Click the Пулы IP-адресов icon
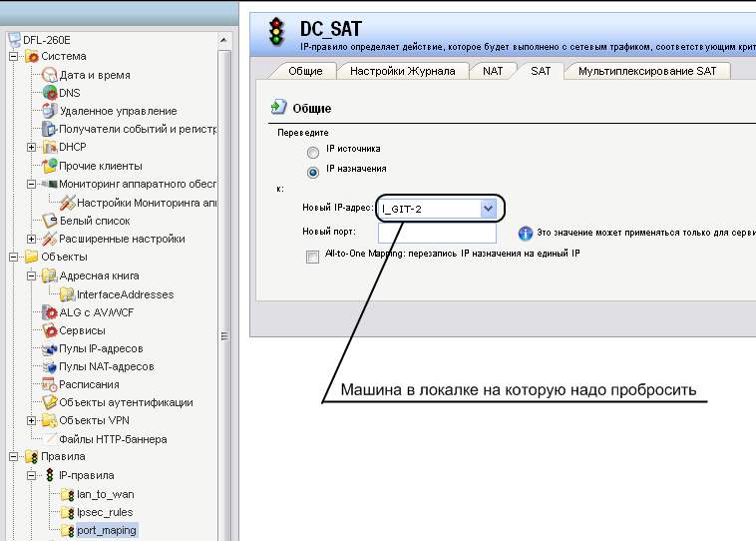 [50, 348]
